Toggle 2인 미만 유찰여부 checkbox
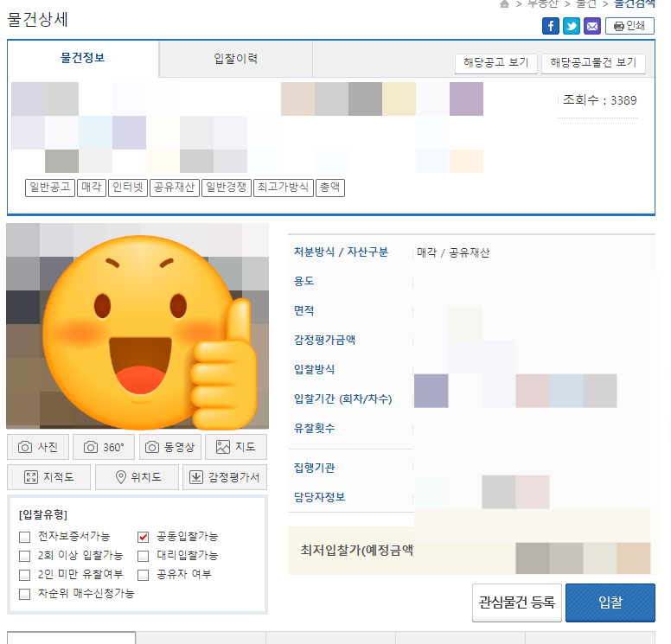This screenshot has width=671, height=644. 25,575
